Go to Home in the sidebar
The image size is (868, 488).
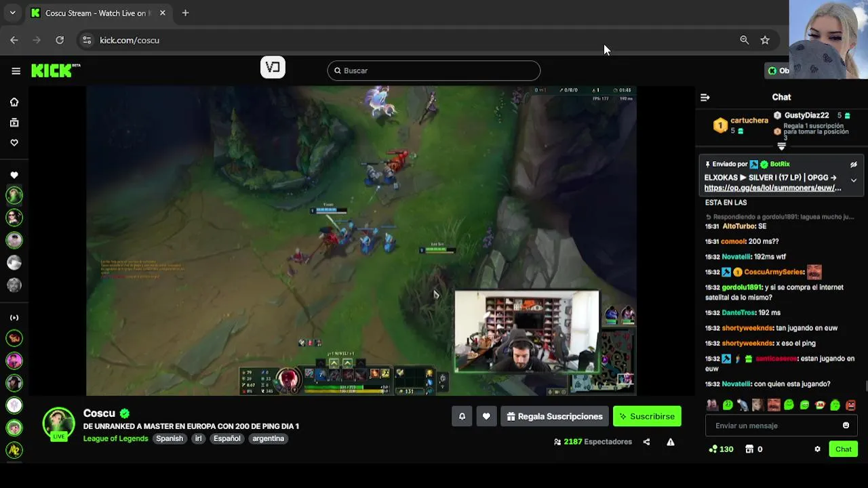point(14,102)
